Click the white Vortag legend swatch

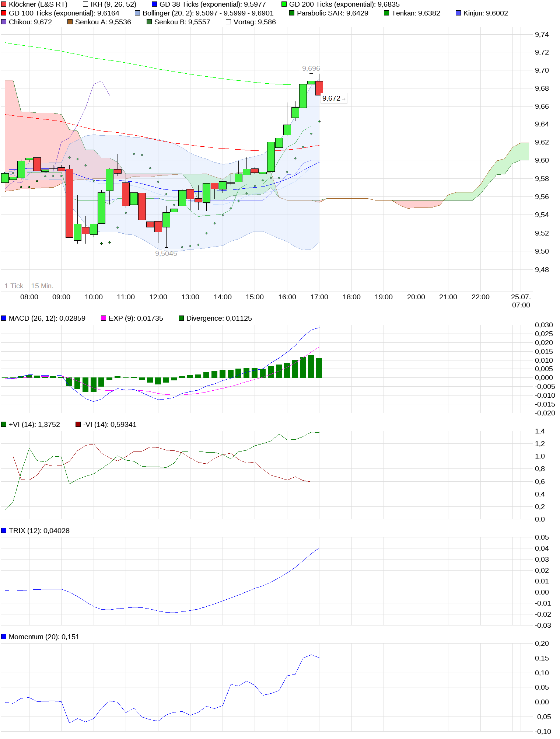coord(228,22)
